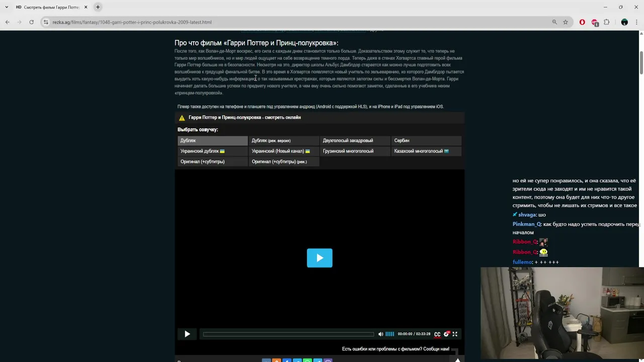Choose Оригинал (+субтитры) audio option
The height and width of the screenshot is (362, 644).
click(x=213, y=162)
